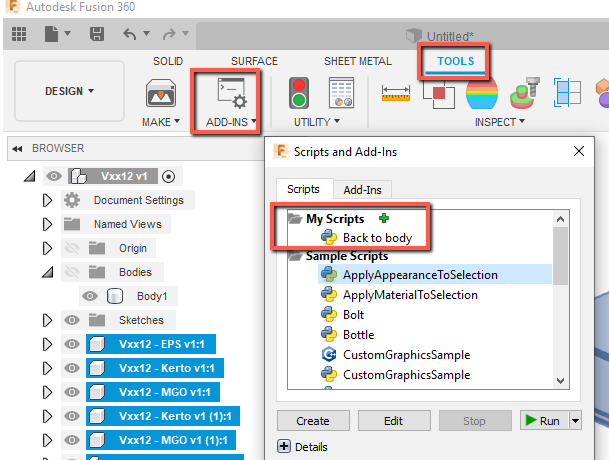Switch to the SOLID tab
The height and width of the screenshot is (460, 609).
168,61
